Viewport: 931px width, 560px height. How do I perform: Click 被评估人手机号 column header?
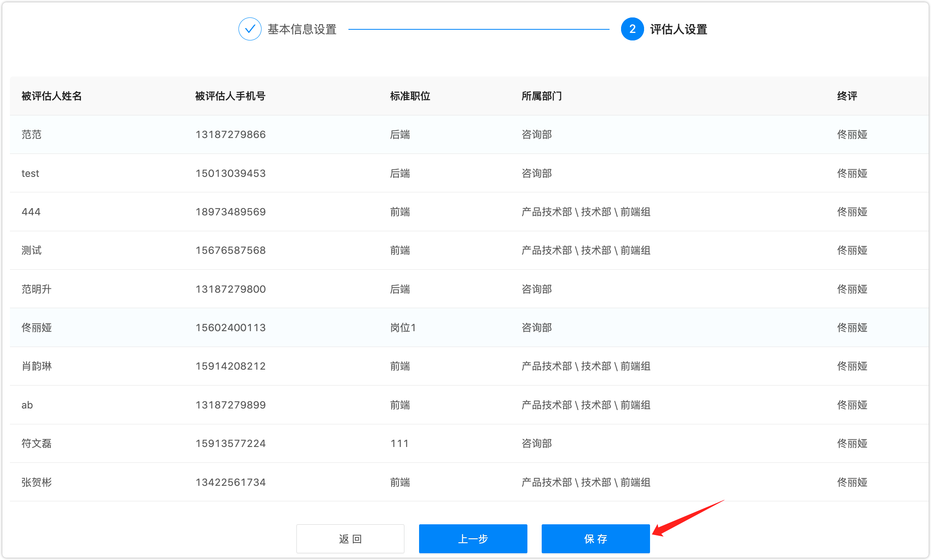pyautogui.click(x=230, y=96)
